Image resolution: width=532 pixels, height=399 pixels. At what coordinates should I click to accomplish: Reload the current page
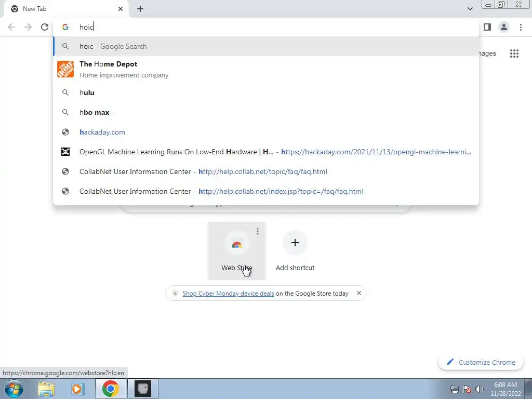(45, 27)
